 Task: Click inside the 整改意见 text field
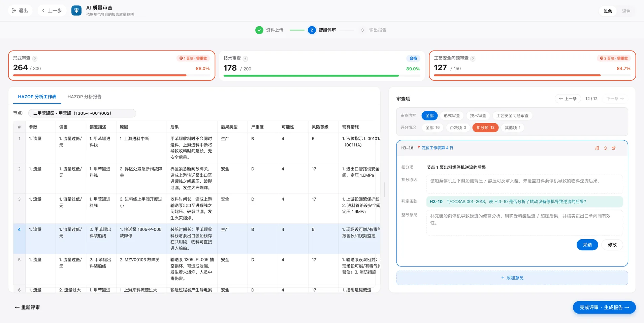click(x=525, y=222)
